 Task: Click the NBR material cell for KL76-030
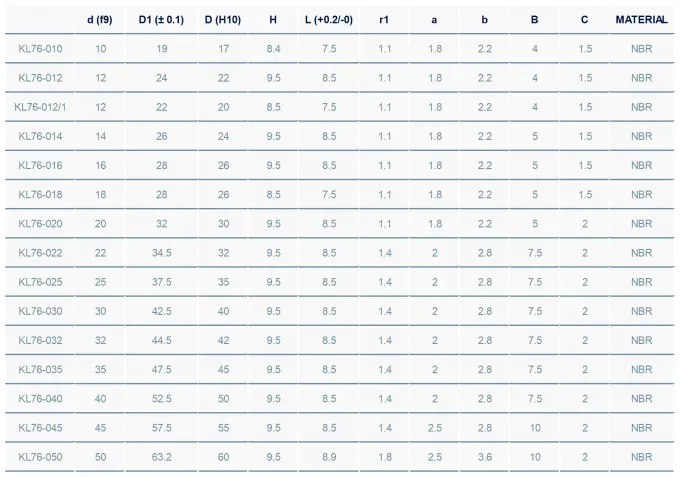(x=641, y=311)
